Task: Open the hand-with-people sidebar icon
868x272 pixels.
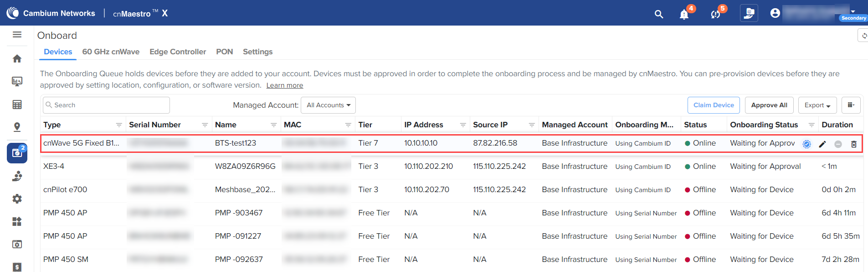Action: (17, 176)
